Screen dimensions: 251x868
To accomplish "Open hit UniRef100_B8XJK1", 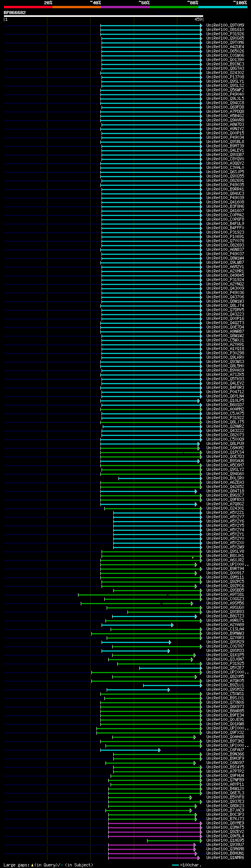I will [x=225, y=556].
